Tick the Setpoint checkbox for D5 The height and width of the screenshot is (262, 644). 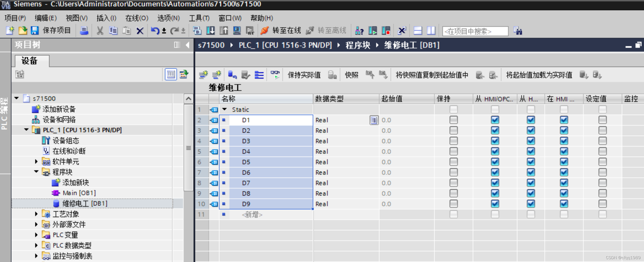pos(602,162)
